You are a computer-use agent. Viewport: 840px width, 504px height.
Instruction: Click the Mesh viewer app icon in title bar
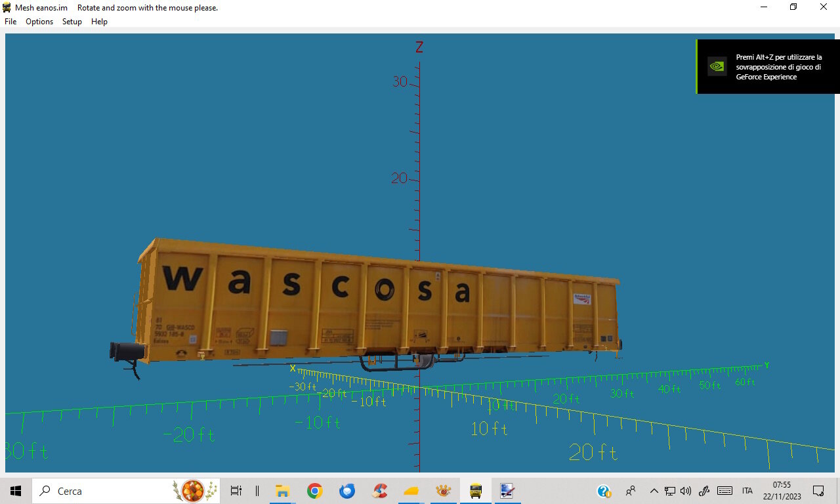coord(7,7)
